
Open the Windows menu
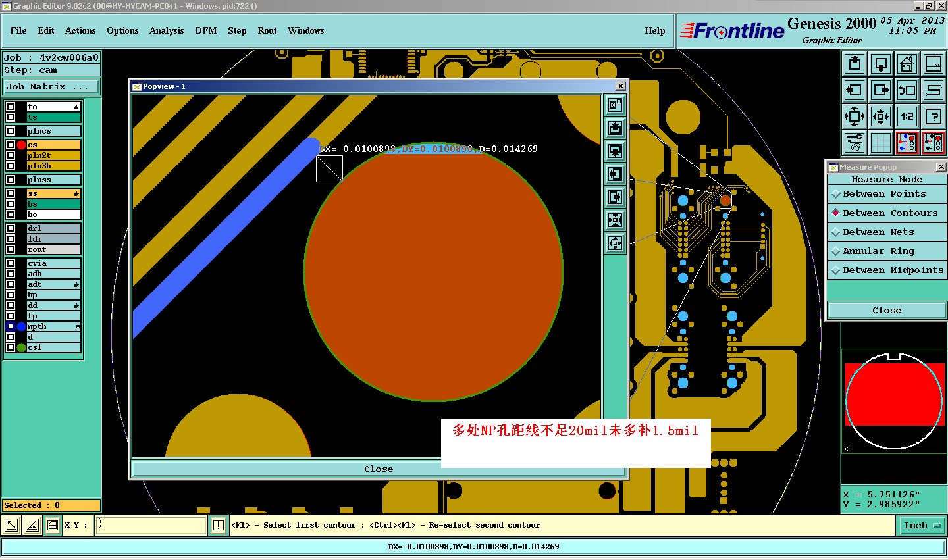(x=306, y=31)
